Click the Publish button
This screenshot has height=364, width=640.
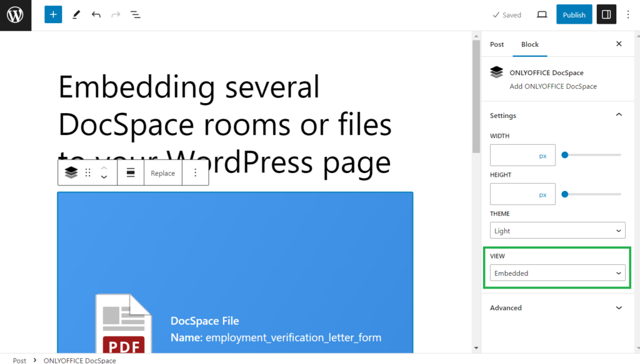574,14
